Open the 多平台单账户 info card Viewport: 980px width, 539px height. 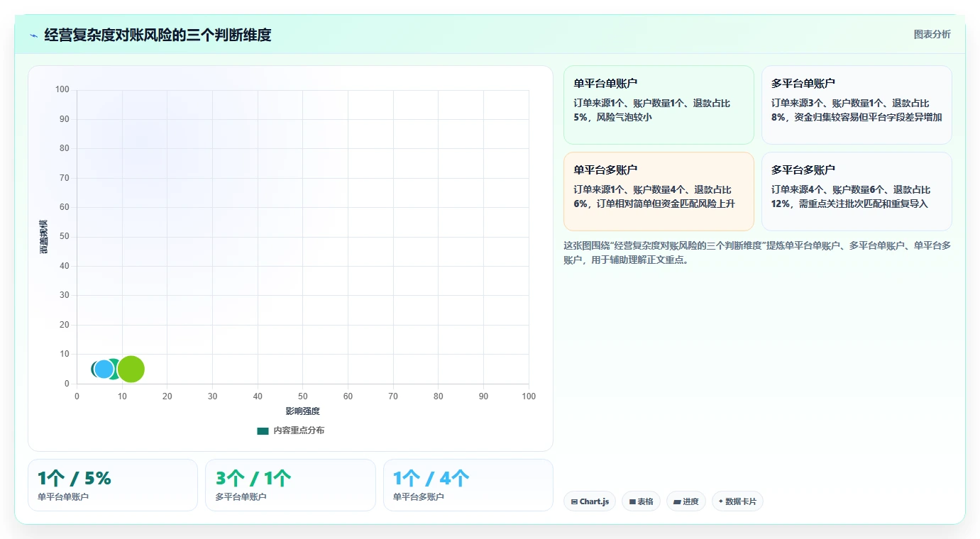(857, 105)
